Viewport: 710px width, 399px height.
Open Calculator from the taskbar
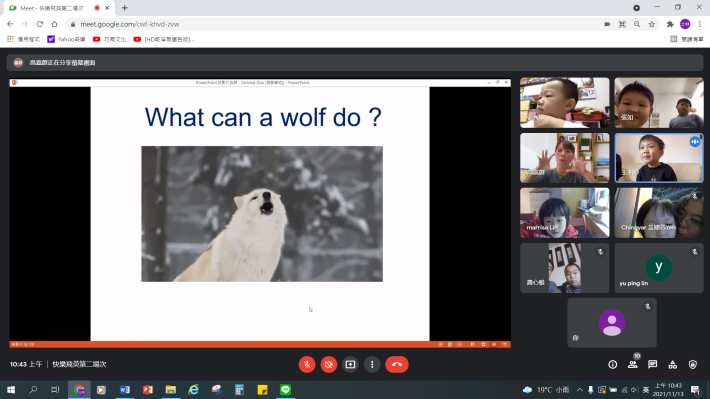(x=240, y=389)
